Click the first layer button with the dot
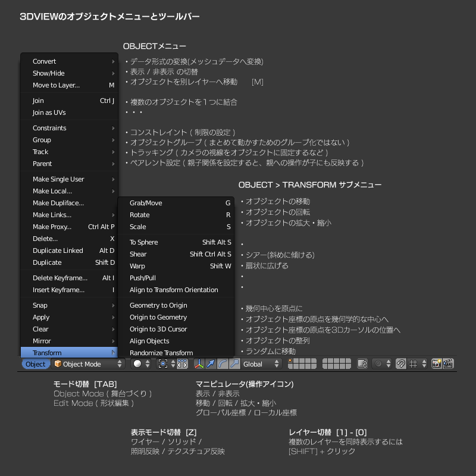Viewport: 476px width, 476px height. coord(291,361)
